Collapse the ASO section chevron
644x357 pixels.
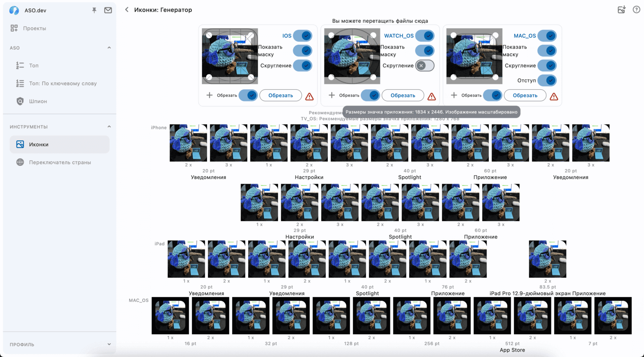[109, 48]
